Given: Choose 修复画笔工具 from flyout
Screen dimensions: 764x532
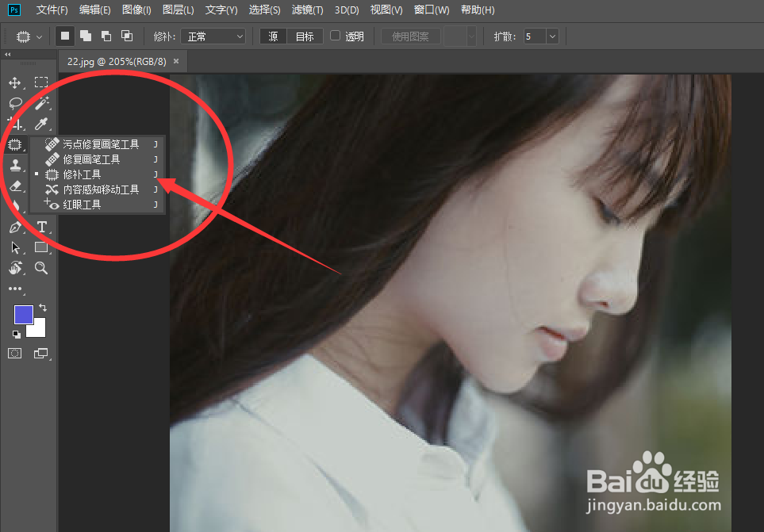Looking at the screenshot, I should pos(98,159).
